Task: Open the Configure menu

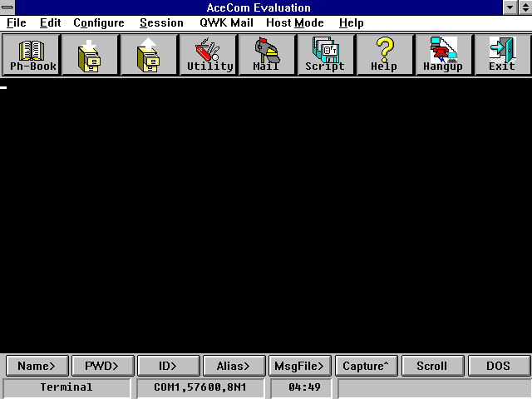Action: [x=99, y=22]
